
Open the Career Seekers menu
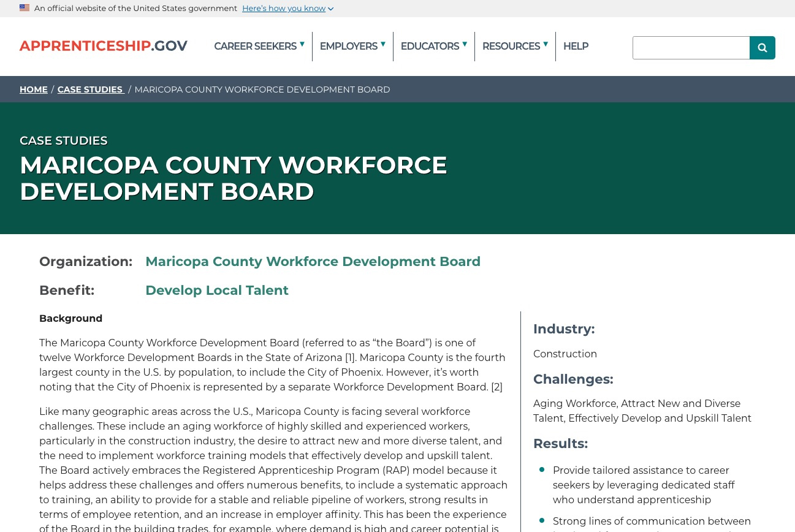(x=255, y=47)
